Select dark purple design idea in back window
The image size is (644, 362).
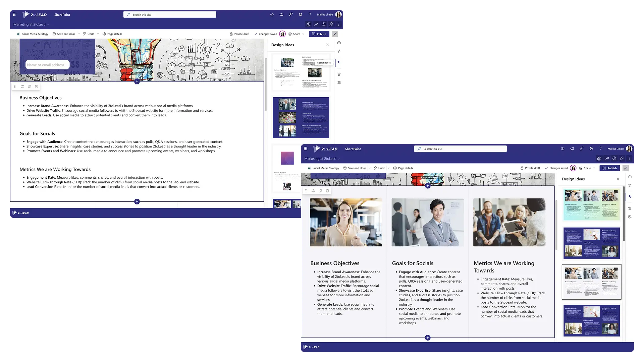pos(301,118)
